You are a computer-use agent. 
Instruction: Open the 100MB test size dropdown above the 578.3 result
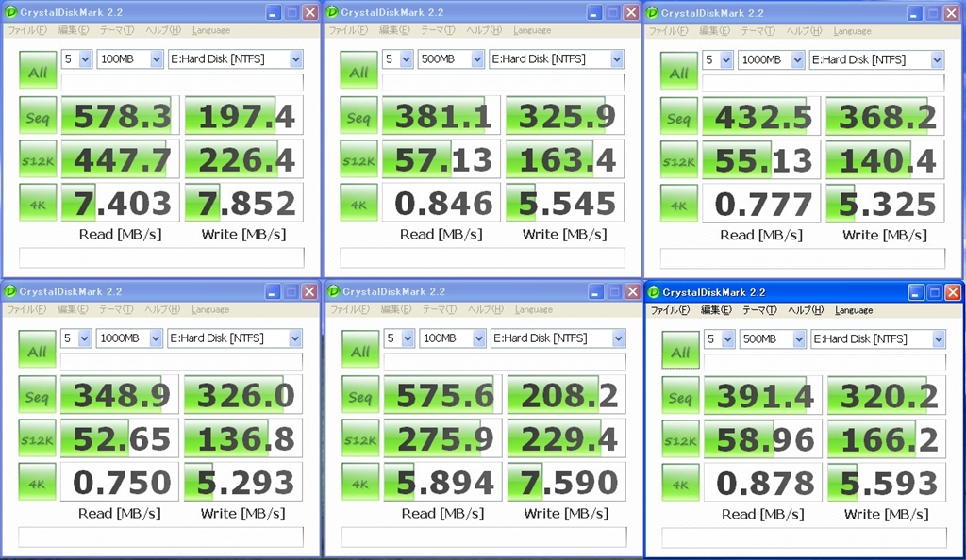pos(129,59)
